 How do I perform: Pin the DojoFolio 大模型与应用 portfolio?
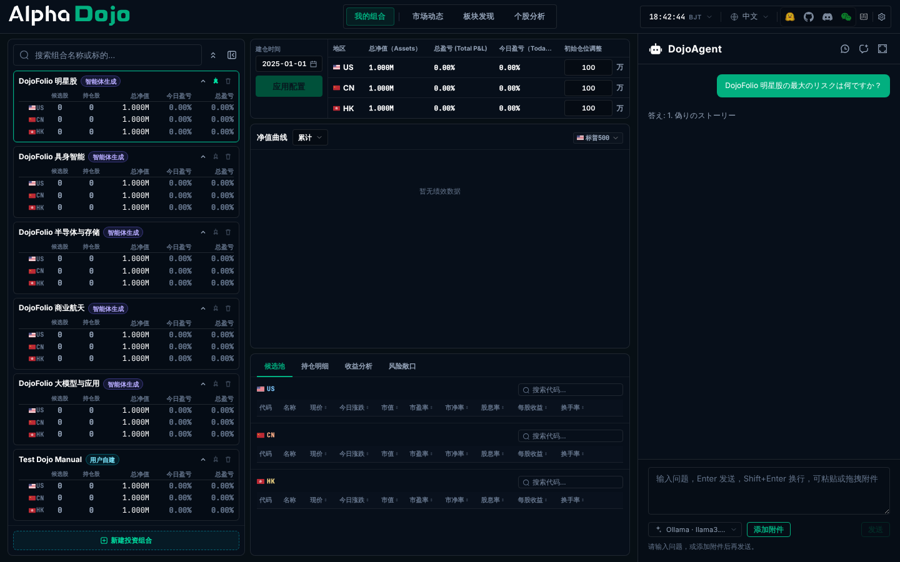point(216,383)
